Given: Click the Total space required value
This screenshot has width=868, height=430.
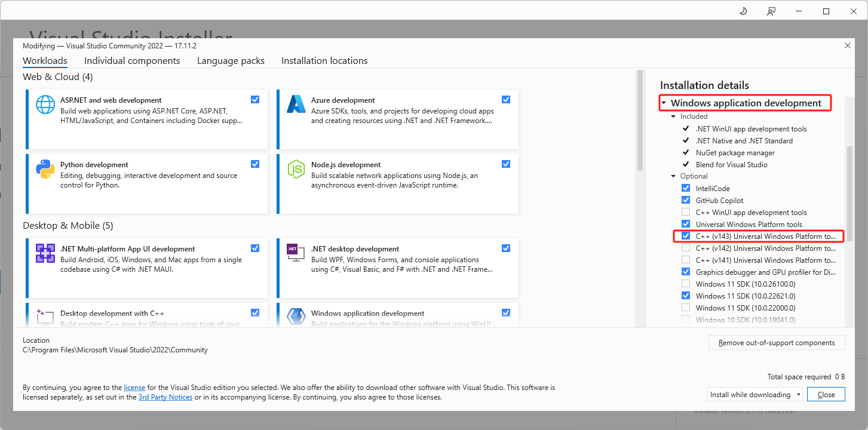Looking at the screenshot, I should click(839, 377).
